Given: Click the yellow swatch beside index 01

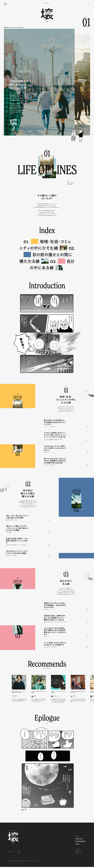Looking at the screenshot, I should coord(34,242).
